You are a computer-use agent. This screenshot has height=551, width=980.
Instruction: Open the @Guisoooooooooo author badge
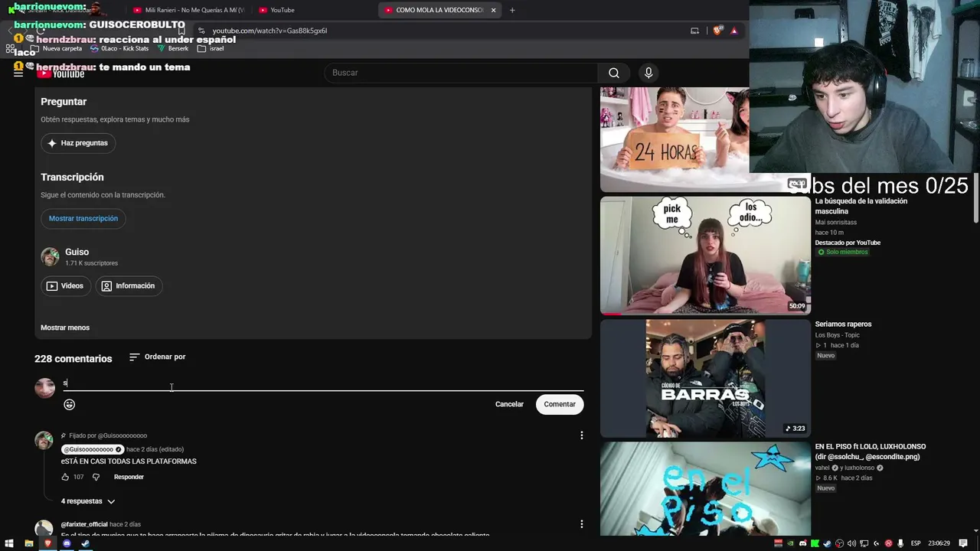click(x=92, y=449)
